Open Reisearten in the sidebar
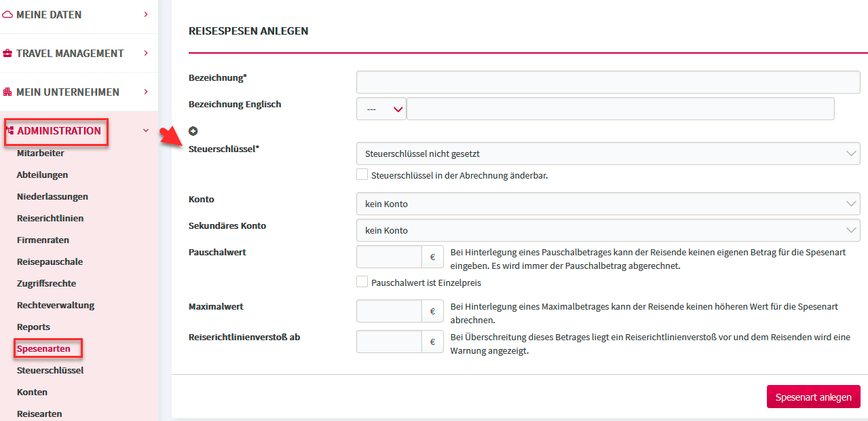This screenshot has height=421, width=868. [39, 414]
